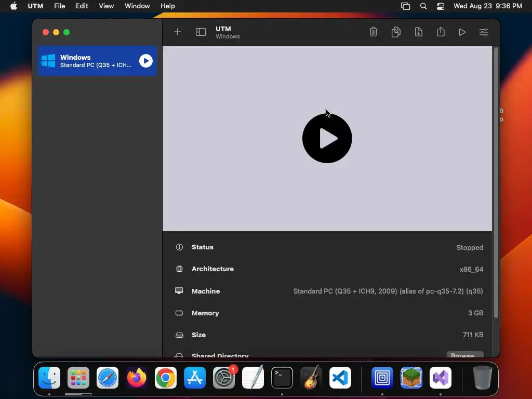Launch Firefox from the Dock
This screenshot has width=532, height=399.
click(x=137, y=378)
